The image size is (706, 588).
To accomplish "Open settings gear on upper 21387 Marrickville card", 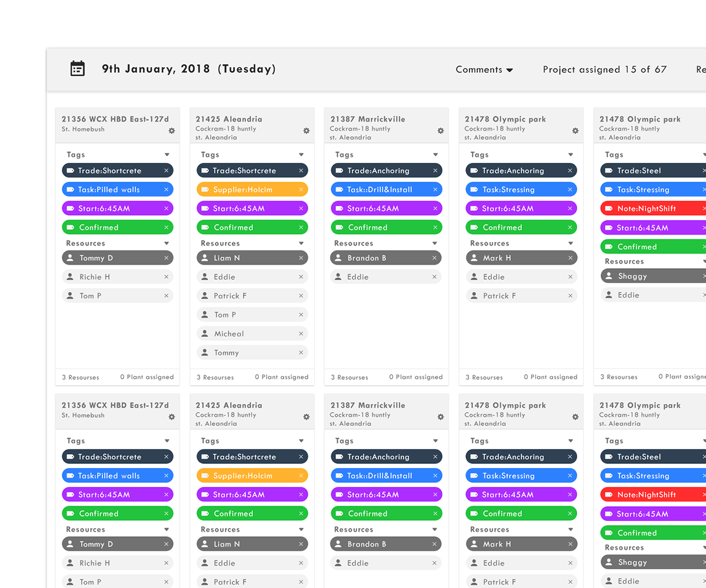I will point(441,131).
